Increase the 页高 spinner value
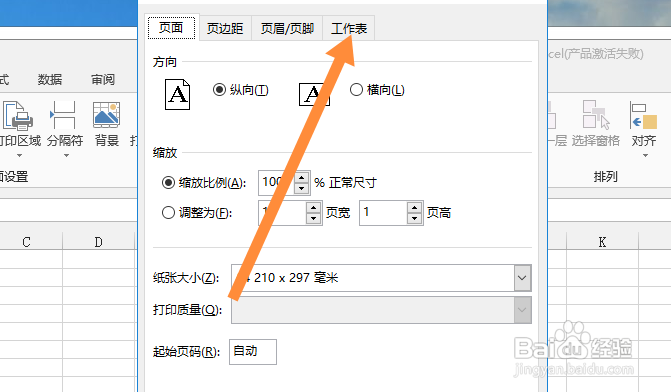The height and width of the screenshot is (392, 671). (x=414, y=208)
